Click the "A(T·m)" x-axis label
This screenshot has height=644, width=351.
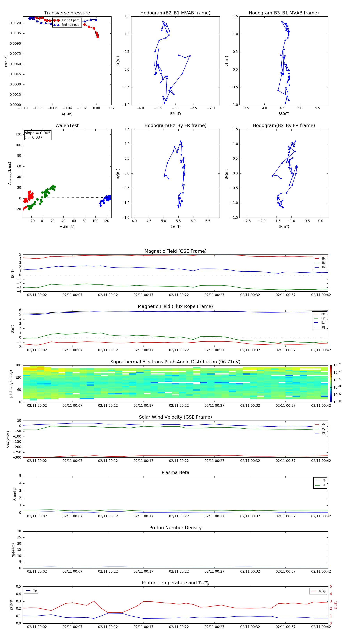coord(67,114)
